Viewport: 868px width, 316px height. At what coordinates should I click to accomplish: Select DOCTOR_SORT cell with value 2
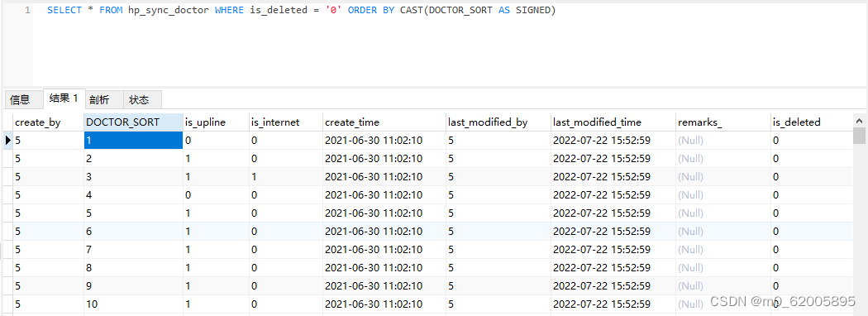coord(133,159)
